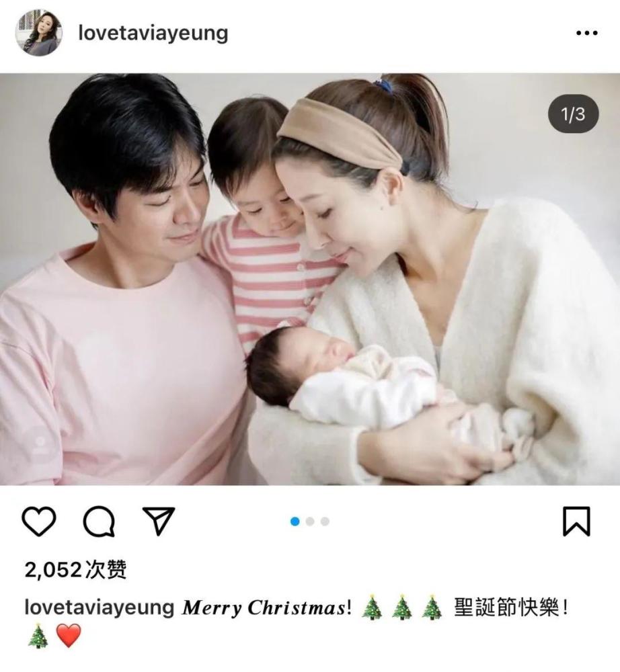Open the lovetaviayeung username in the header
This screenshot has height=672, width=620.
[x=153, y=34]
